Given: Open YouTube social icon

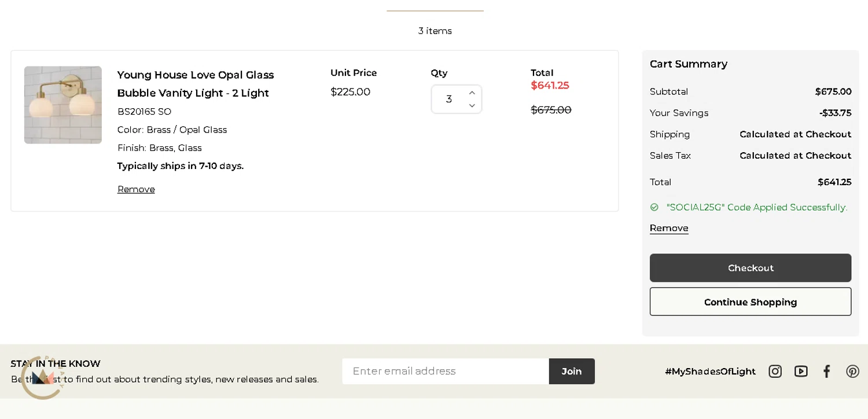Looking at the screenshot, I should 801,372.
